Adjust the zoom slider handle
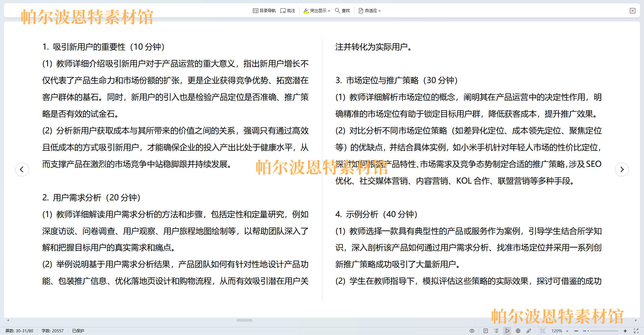The height and width of the screenshot is (335, 644). 588,331
